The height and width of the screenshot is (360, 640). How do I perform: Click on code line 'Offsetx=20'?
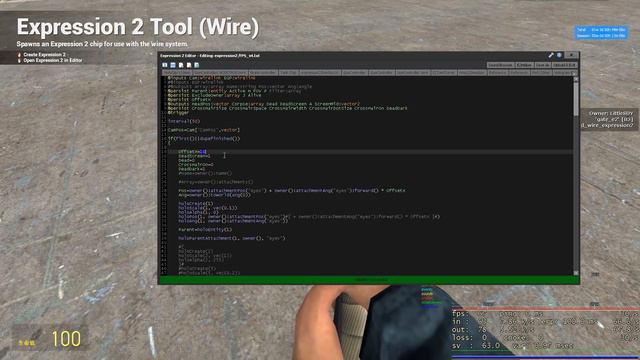[192, 151]
